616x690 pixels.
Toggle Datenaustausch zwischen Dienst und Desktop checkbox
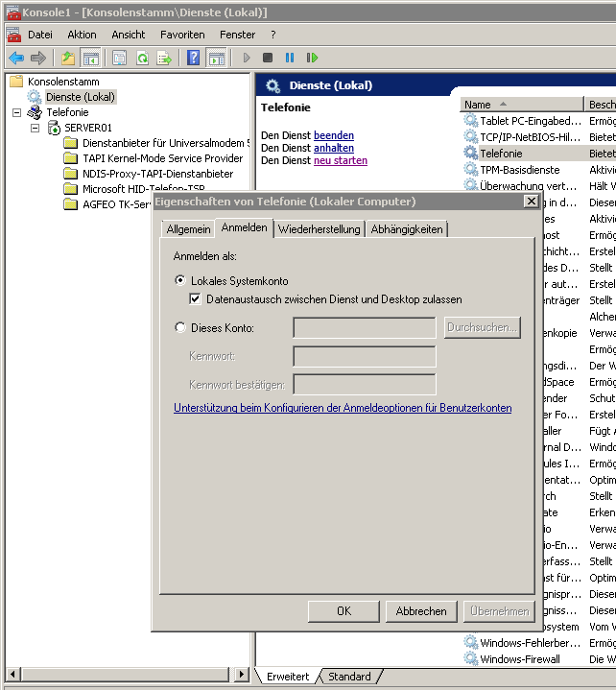(196, 299)
